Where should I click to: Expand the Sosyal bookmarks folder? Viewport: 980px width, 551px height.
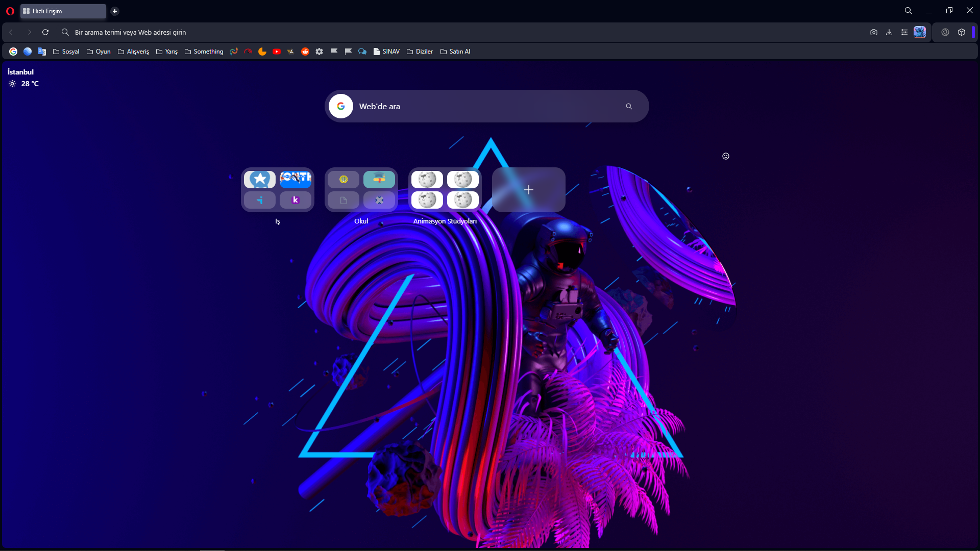pyautogui.click(x=66, y=52)
